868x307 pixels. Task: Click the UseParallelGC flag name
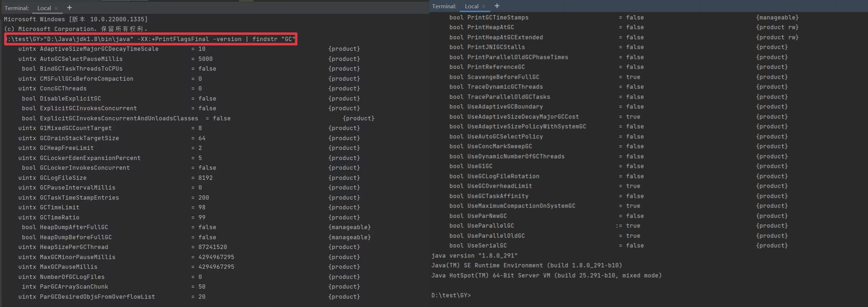(491, 225)
